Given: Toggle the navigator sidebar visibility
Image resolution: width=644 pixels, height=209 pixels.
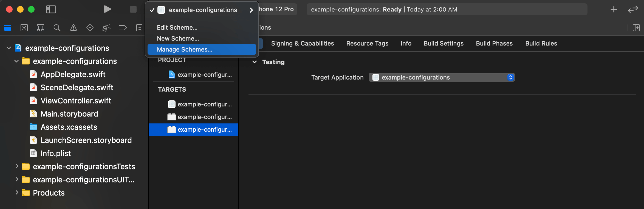Looking at the screenshot, I should pyautogui.click(x=51, y=9).
